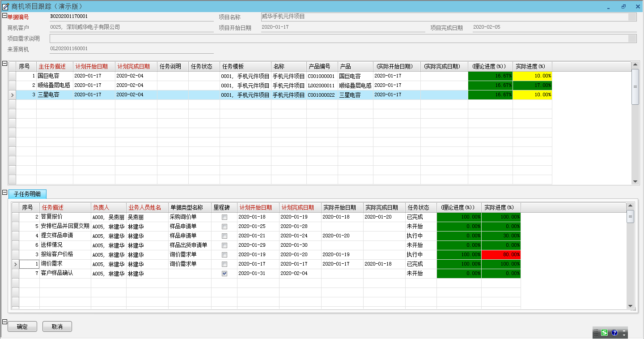Toggle milestone checkbox for 报给客户价格 row
Screen dimensions: 644x339
tap(225, 255)
